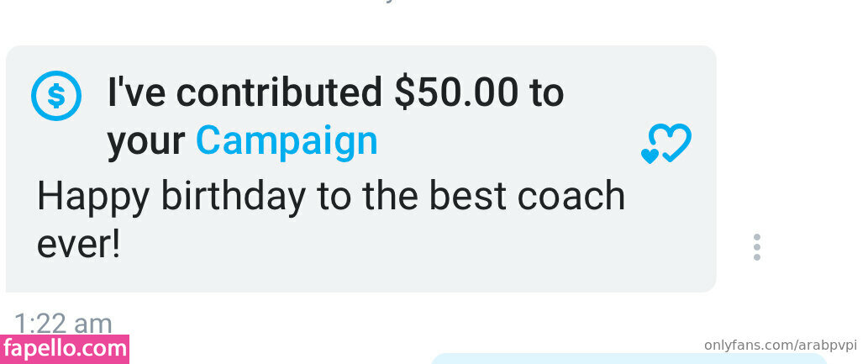868x364 pixels.
Task: Click the 1:22 am timestamp
Action: coord(62,324)
